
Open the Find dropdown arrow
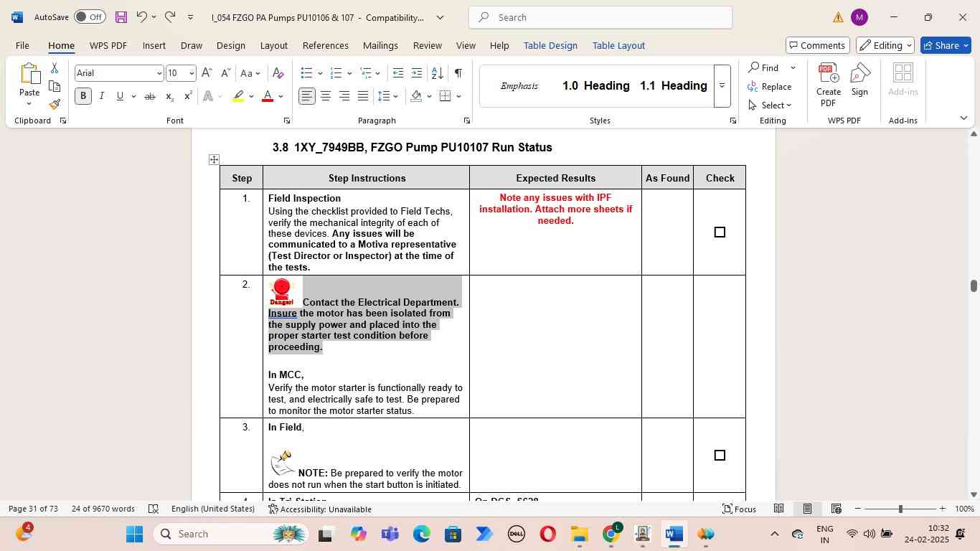(793, 68)
